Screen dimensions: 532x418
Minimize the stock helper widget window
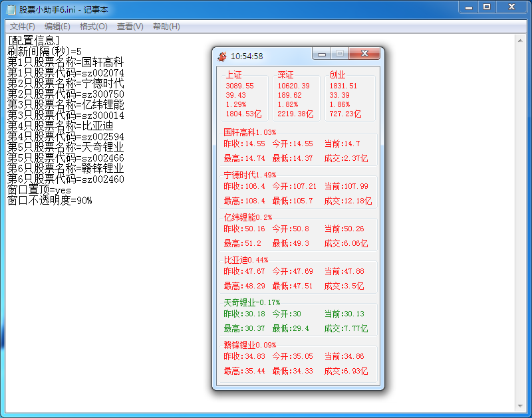[322, 54]
